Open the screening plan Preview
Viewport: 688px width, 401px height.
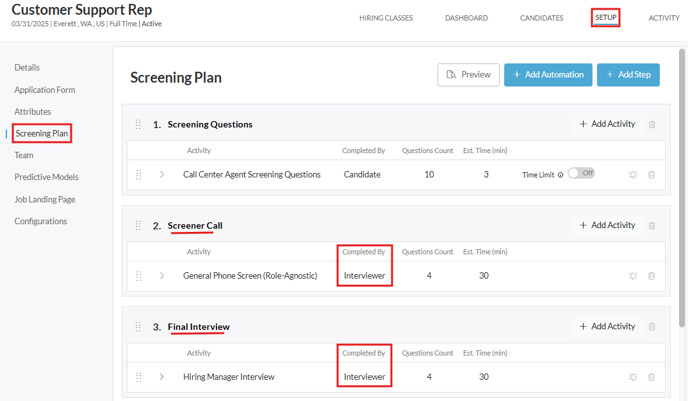[468, 75]
